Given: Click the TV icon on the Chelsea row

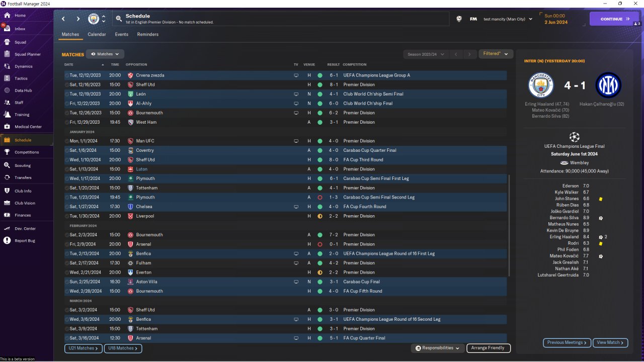Looking at the screenshot, I should click(x=296, y=207).
